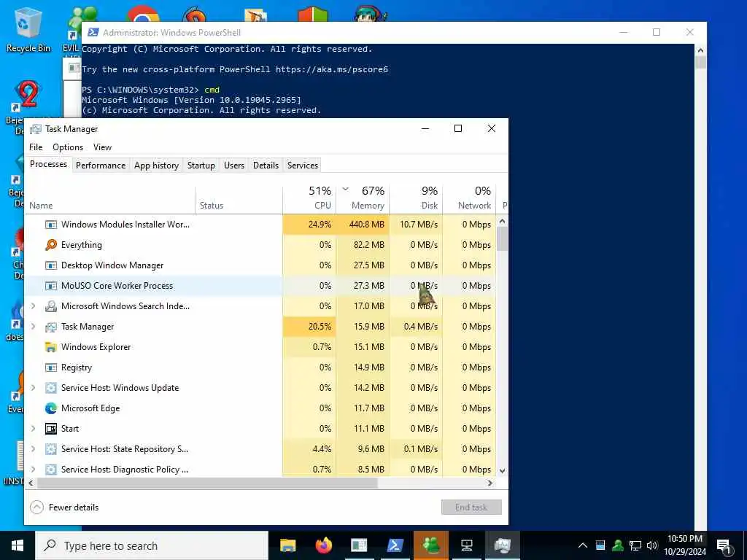
Task: Click the Task Manager row icon
Action: (x=51, y=327)
